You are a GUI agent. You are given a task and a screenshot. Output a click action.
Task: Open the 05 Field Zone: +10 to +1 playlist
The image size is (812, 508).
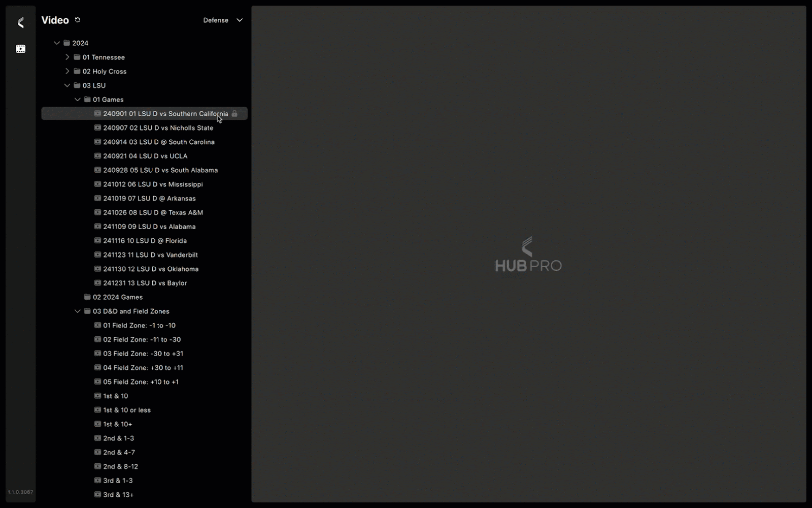pos(141,382)
